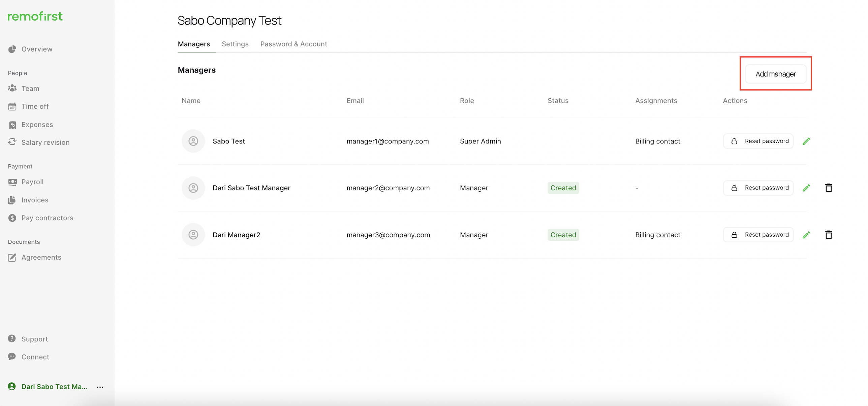Open the Overview page icon
The image size is (868, 406).
click(12, 49)
